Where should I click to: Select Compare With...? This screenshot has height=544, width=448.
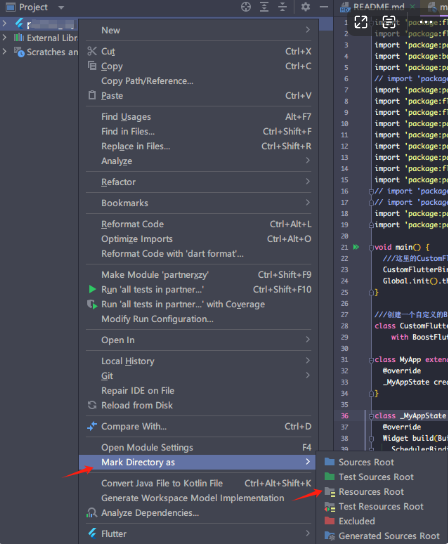(198, 426)
